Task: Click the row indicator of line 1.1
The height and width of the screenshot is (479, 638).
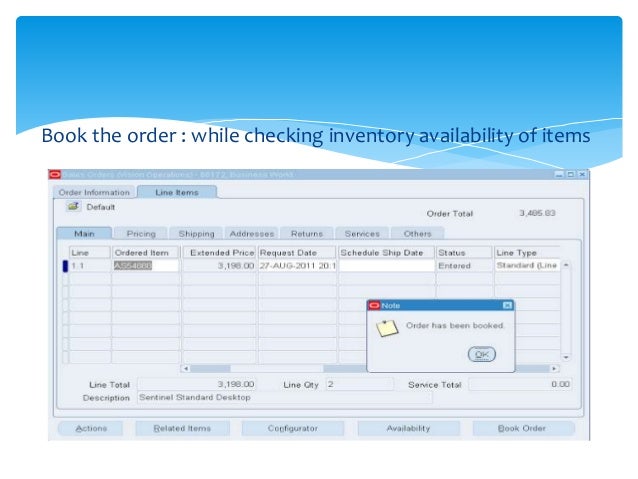Action: coord(65,266)
